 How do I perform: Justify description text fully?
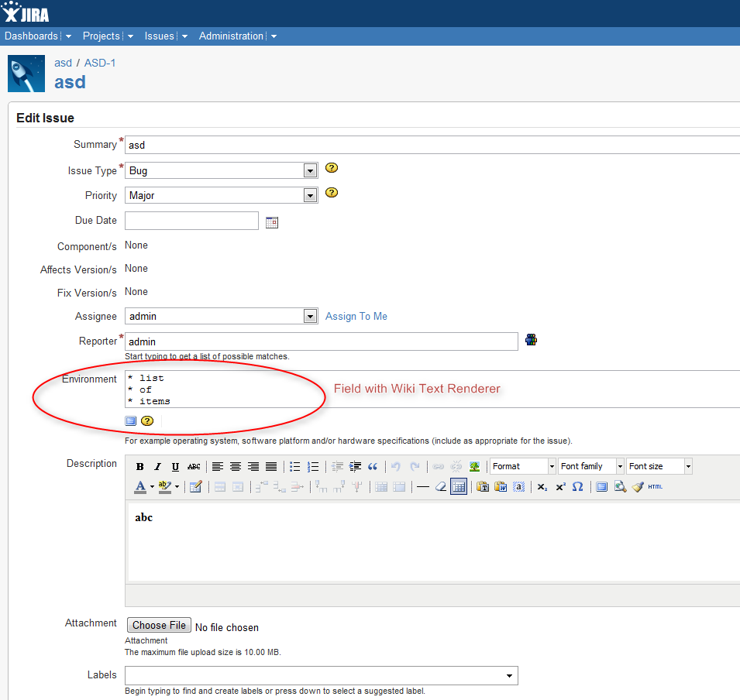pyautogui.click(x=271, y=466)
